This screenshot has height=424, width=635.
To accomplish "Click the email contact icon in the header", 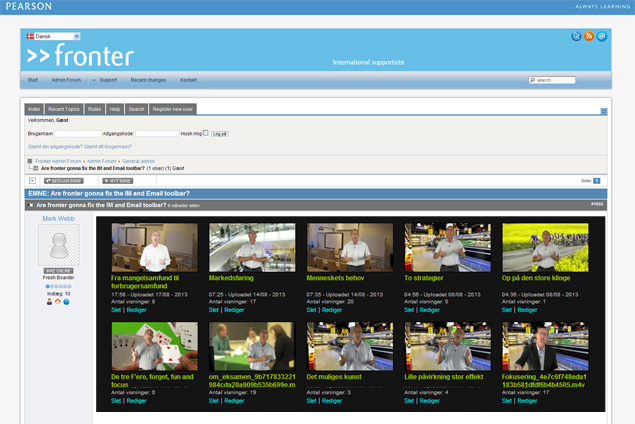I will tap(602, 36).
